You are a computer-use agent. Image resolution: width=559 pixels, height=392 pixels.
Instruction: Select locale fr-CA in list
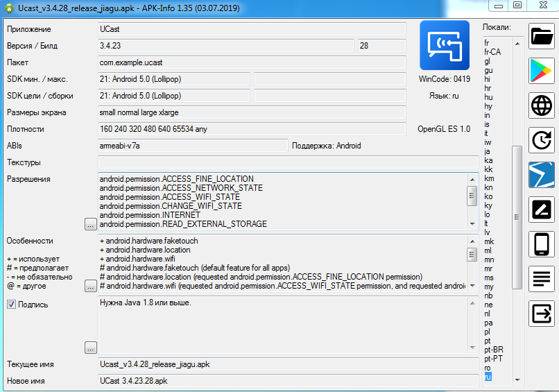click(x=492, y=52)
